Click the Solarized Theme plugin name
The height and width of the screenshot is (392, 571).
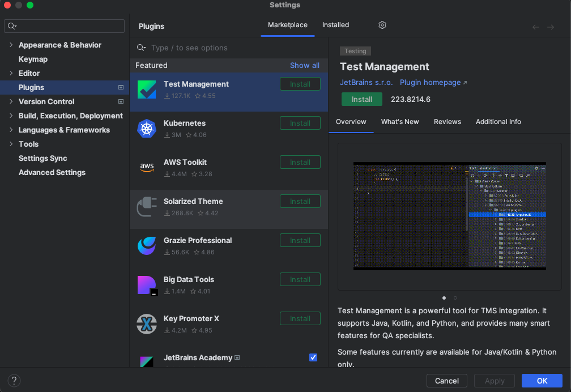click(193, 202)
